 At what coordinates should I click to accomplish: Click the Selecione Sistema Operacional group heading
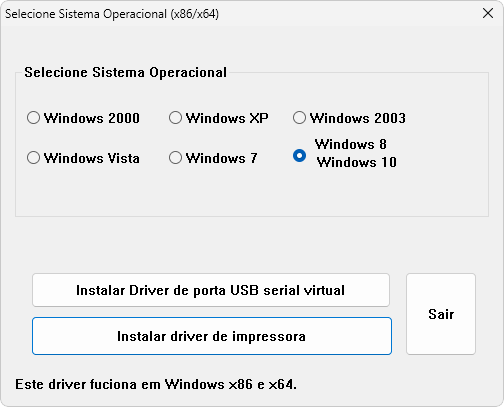[126, 72]
